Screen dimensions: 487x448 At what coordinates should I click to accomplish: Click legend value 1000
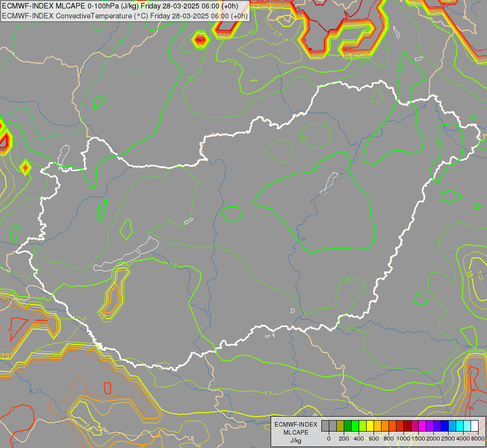(x=403, y=439)
